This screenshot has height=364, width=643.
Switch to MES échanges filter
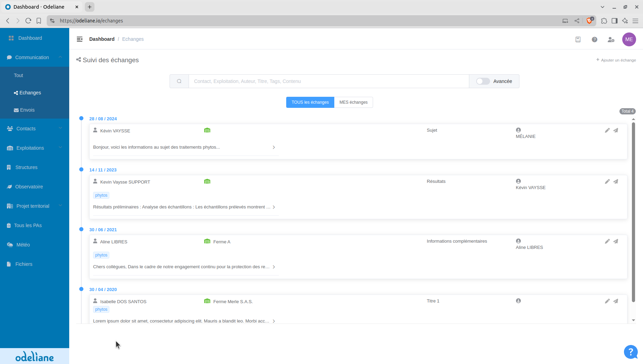coord(353,102)
